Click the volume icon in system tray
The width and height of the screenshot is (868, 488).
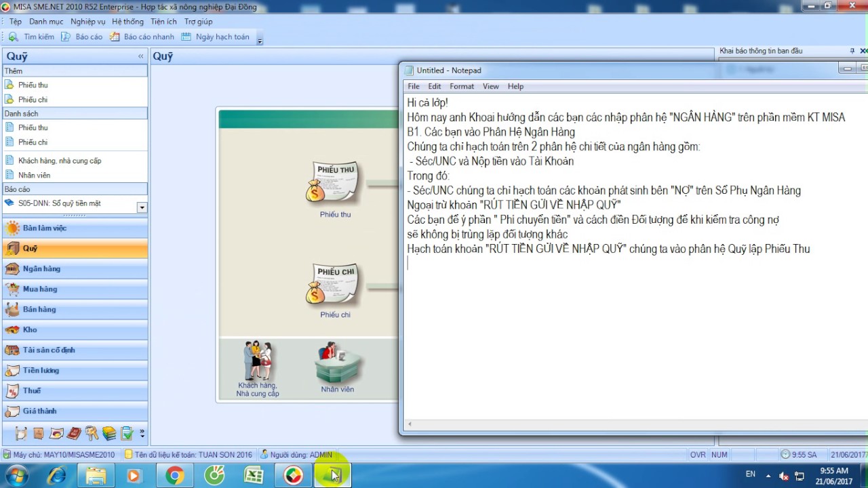point(784,476)
